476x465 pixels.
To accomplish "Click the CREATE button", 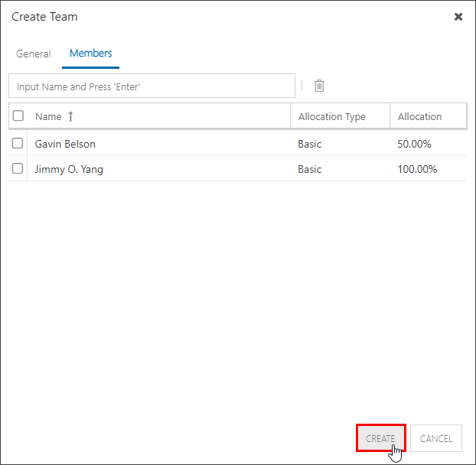I will pos(381,438).
